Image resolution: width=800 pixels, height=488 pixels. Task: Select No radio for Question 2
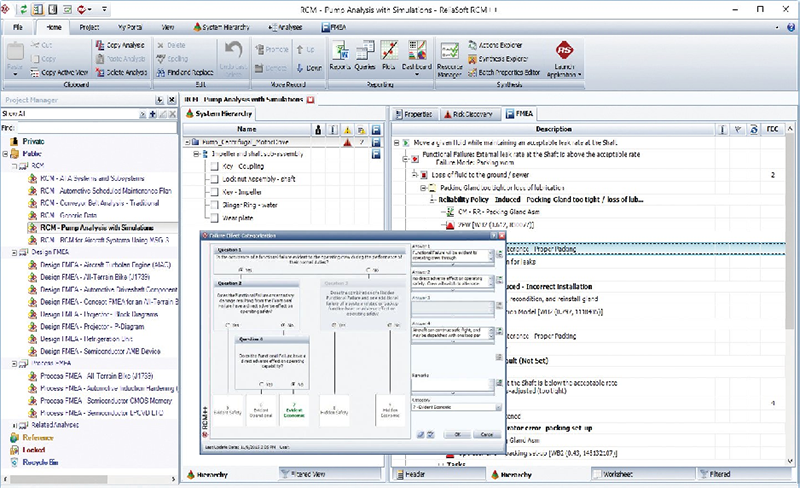tap(283, 325)
